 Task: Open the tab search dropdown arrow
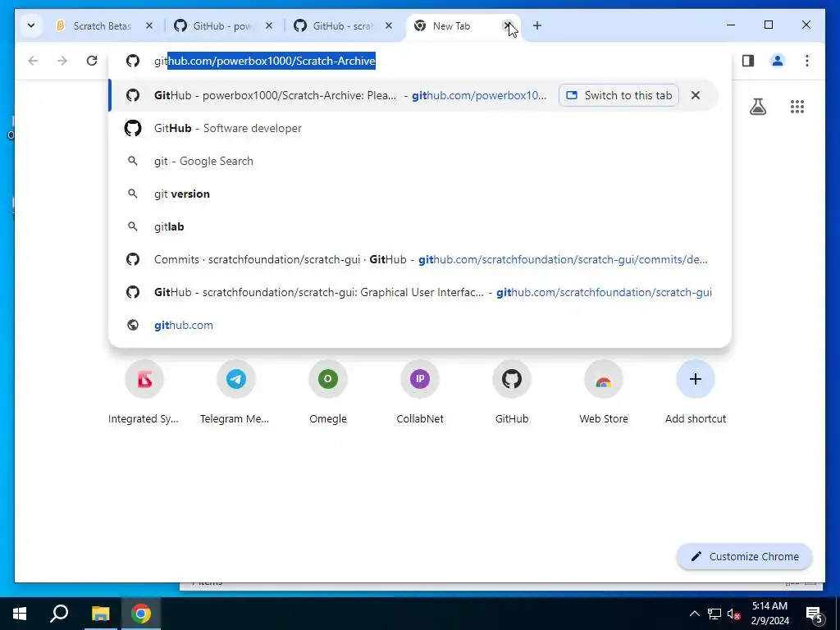pyautogui.click(x=31, y=25)
